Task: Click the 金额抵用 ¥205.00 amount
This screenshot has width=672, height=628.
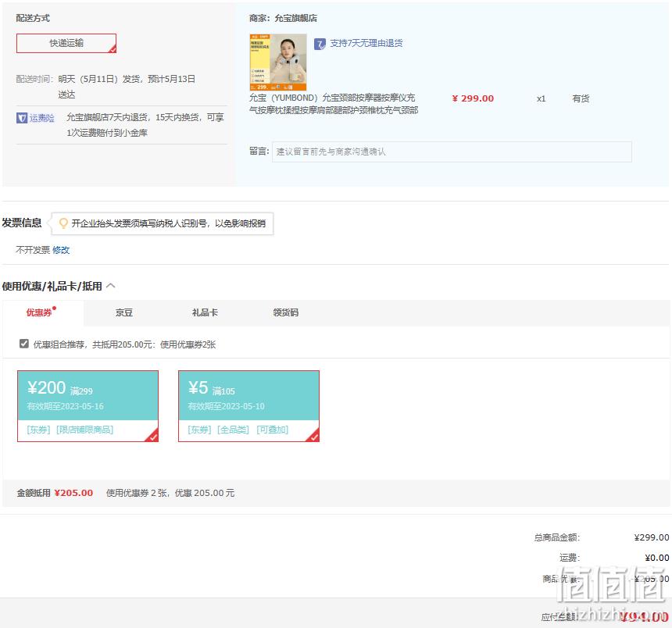Action: click(73, 493)
